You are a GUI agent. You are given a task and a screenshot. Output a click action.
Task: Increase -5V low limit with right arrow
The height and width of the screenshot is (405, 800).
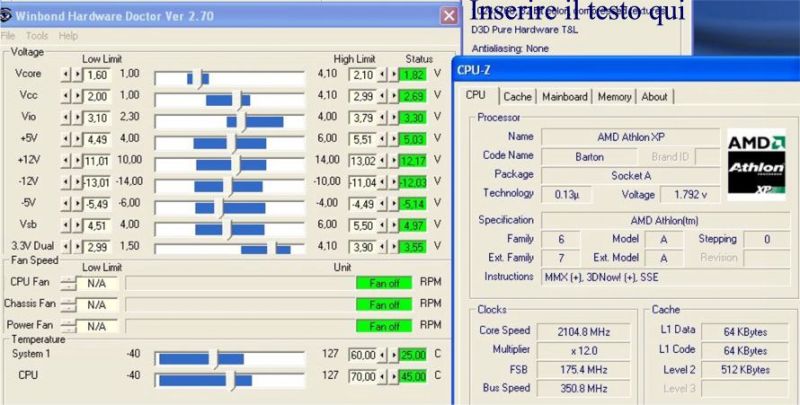pyautogui.click(x=77, y=204)
